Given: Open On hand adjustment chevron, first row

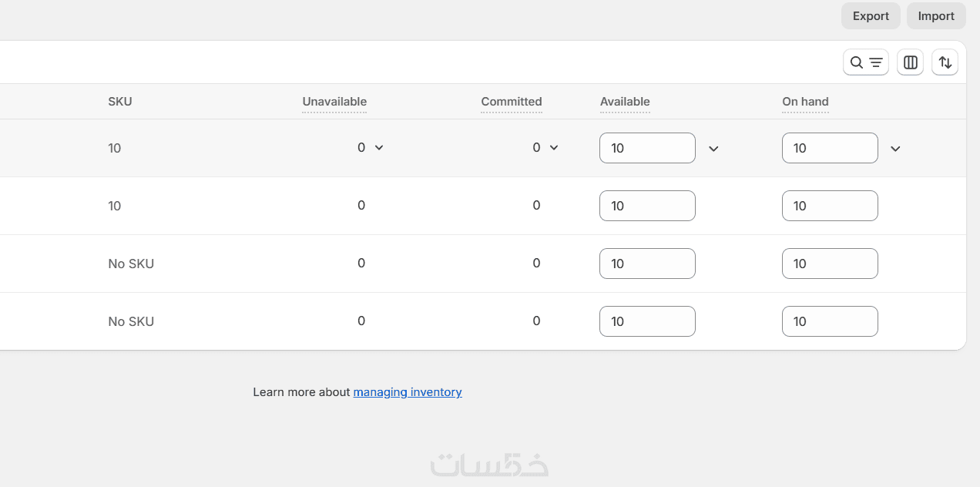Looking at the screenshot, I should click(895, 149).
